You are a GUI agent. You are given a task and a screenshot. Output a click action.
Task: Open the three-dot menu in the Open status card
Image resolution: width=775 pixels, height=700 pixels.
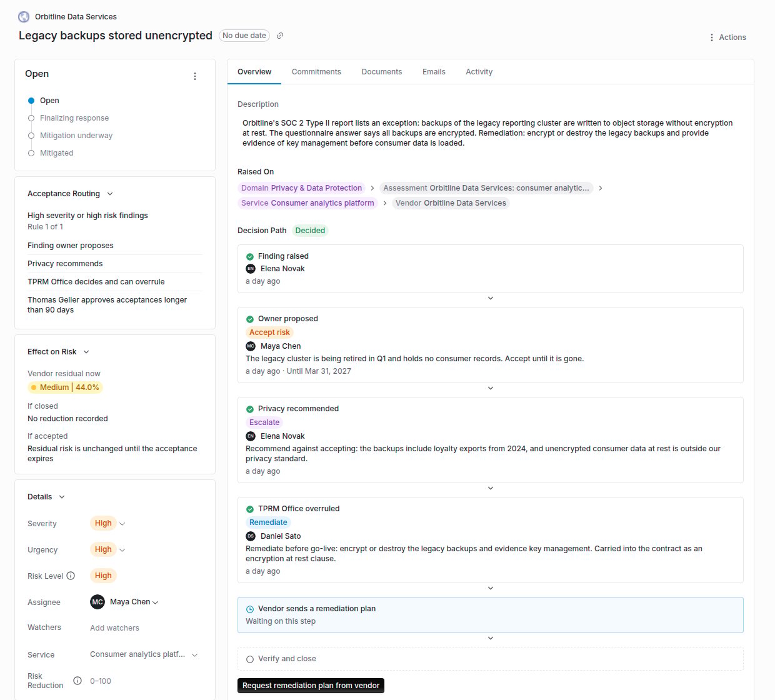point(195,76)
